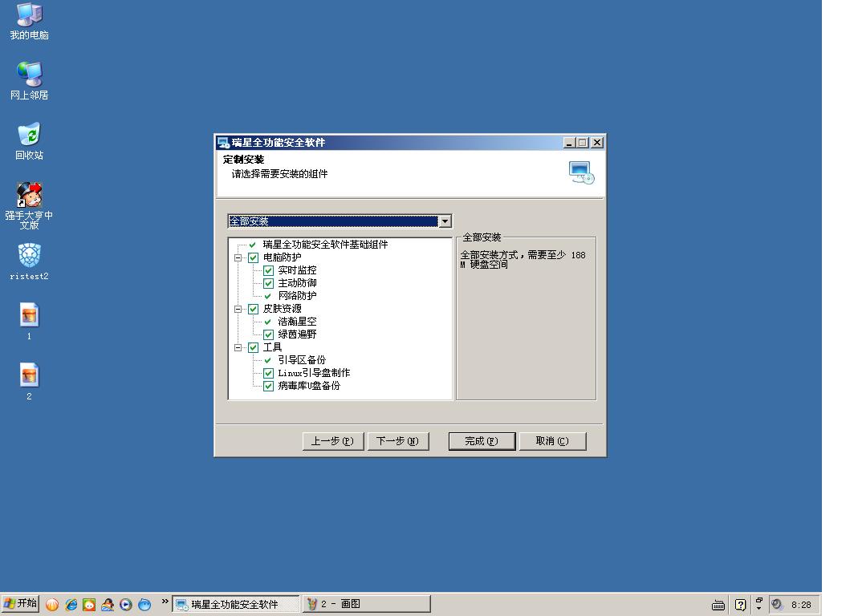Image resolution: width=854 pixels, height=616 pixels.
Task: Click the 回收站 recycle bin icon
Action: 29,141
